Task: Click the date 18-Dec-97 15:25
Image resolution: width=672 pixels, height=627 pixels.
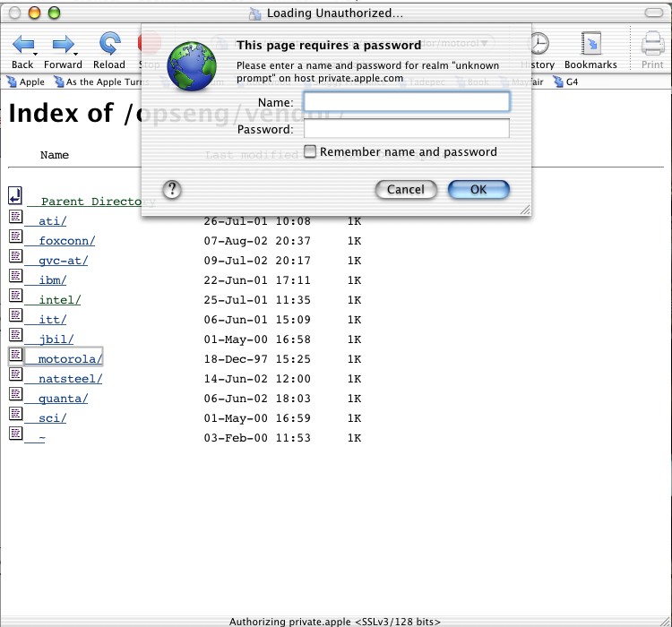Action: click(x=257, y=359)
